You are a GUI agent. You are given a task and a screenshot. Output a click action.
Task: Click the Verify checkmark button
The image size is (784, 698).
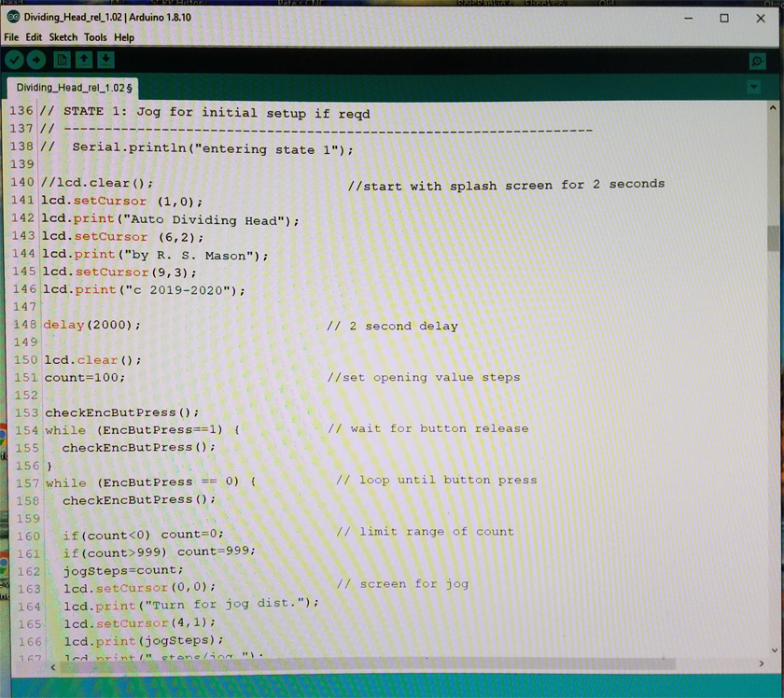click(14, 60)
